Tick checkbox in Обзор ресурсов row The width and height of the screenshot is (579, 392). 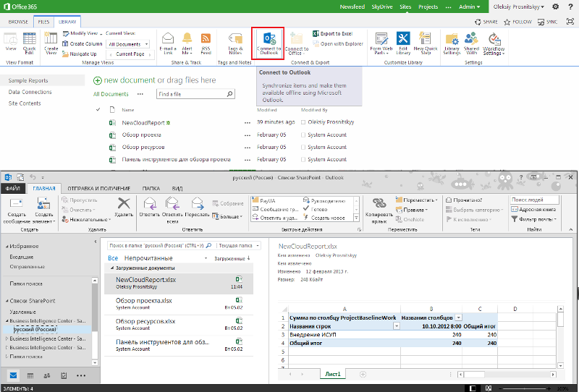click(303, 148)
